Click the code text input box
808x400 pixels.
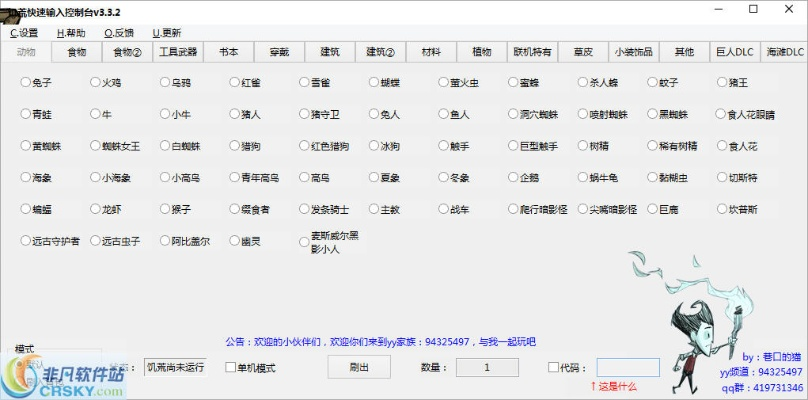pyautogui.click(x=628, y=367)
